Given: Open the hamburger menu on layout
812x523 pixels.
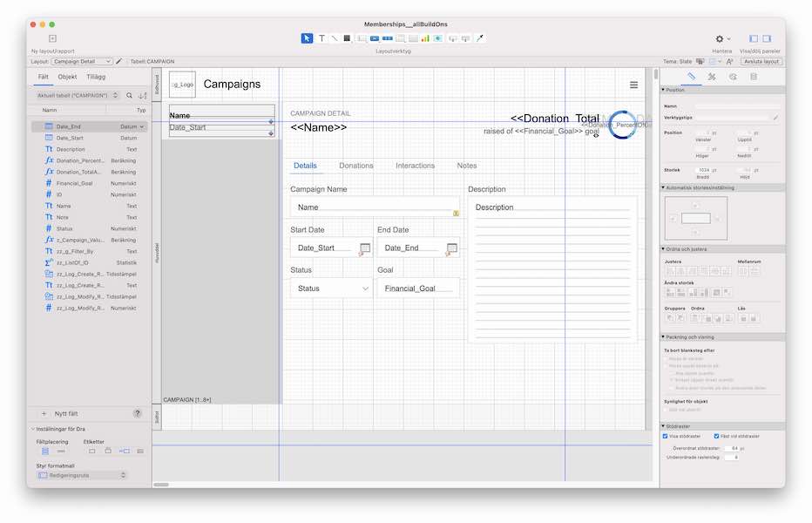Looking at the screenshot, I should coord(634,85).
